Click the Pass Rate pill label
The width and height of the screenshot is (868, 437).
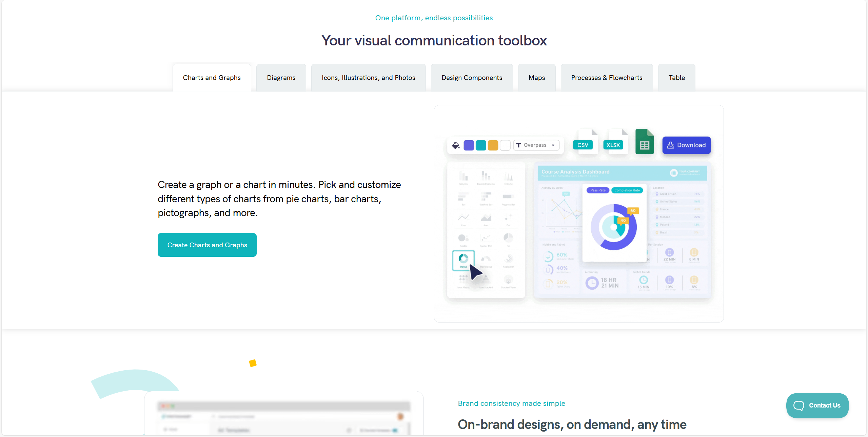[x=598, y=190]
